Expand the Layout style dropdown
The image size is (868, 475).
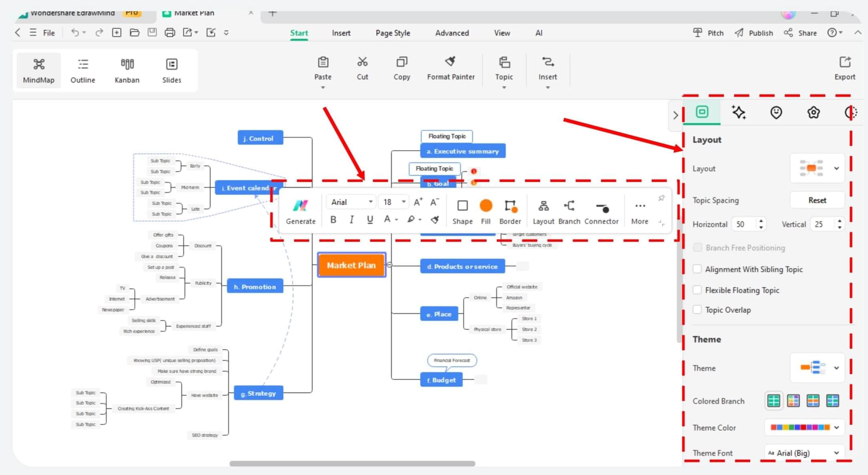click(x=836, y=169)
